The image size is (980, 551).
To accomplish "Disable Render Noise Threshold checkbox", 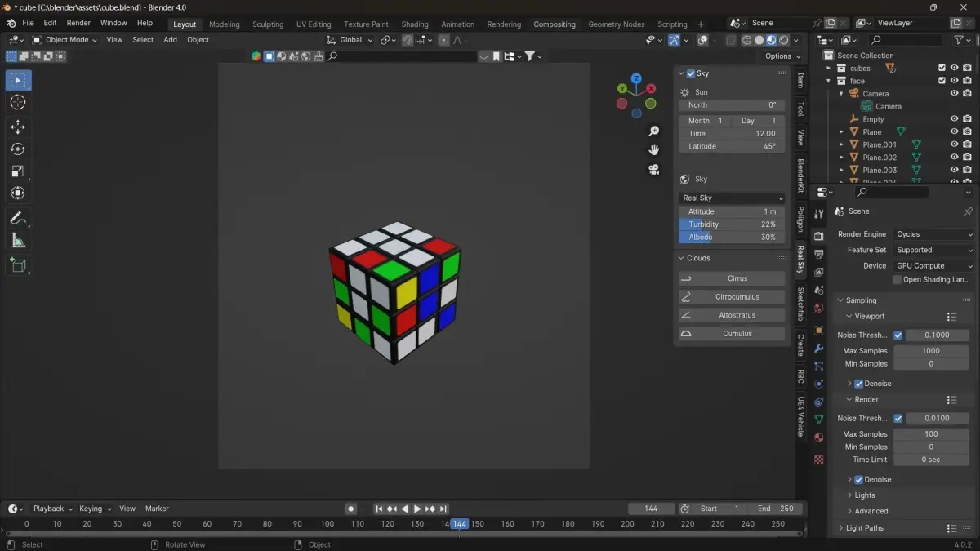I will tap(898, 419).
